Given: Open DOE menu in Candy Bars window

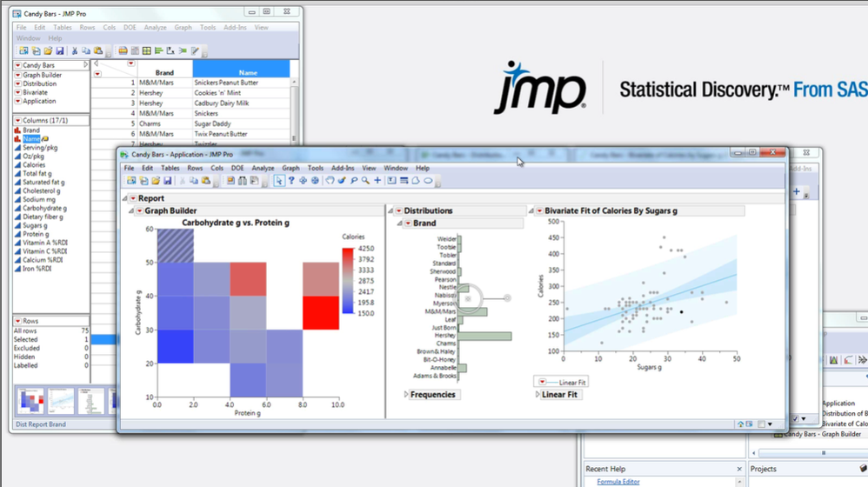Looking at the screenshot, I should click(130, 27).
